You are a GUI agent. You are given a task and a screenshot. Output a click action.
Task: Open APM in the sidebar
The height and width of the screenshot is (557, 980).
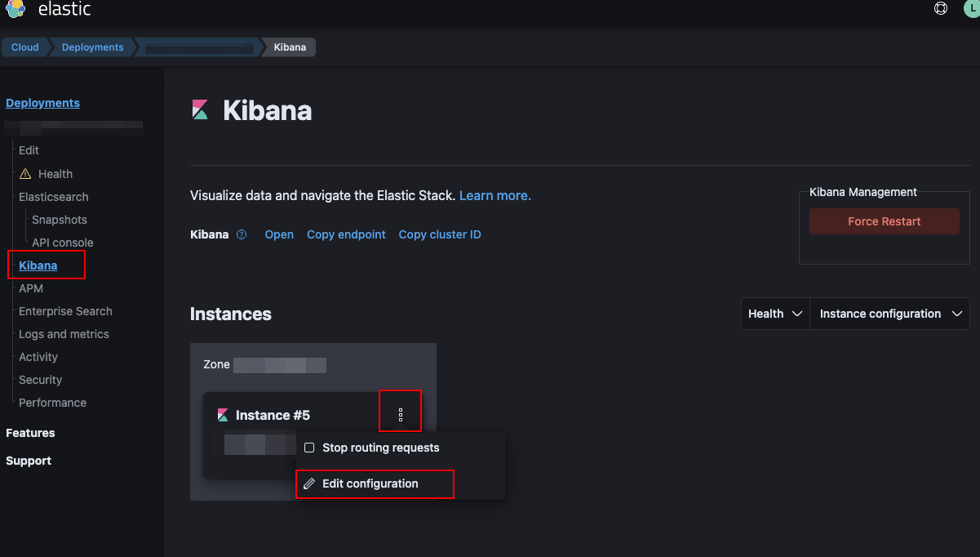pyautogui.click(x=31, y=288)
